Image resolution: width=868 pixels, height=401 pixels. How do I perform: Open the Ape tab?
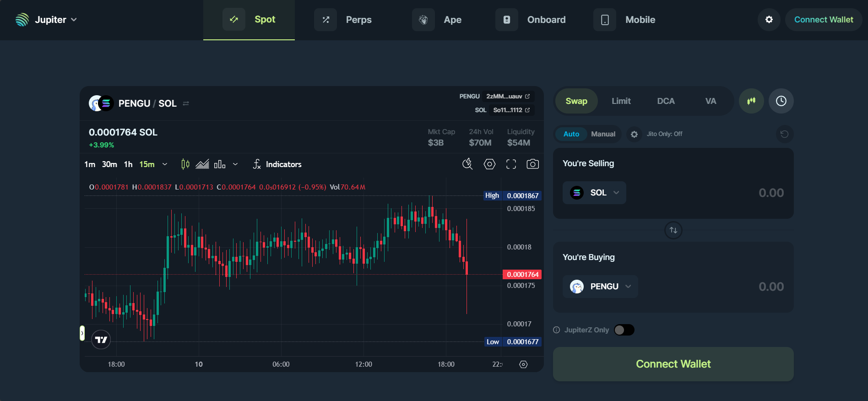pyautogui.click(x=437, y=20)
